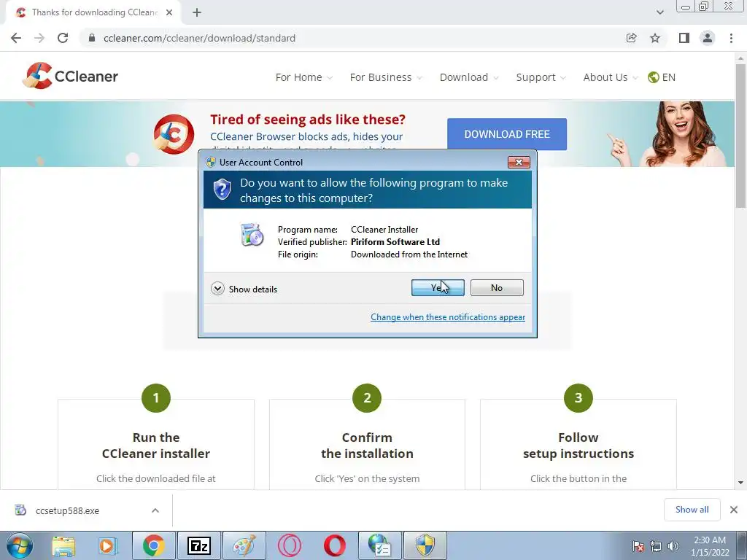View site lock information
The width and height of the screenshot is (747, 560).
coord(92,38)
